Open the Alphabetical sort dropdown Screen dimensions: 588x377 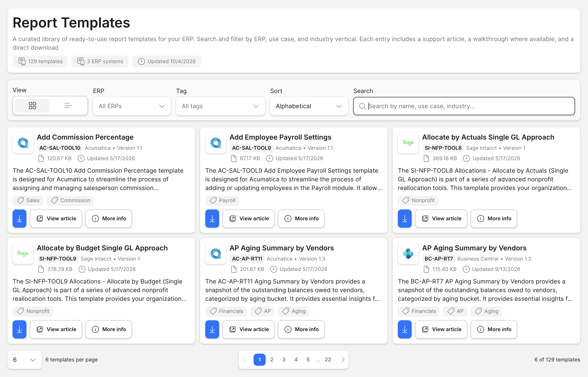pos(309,106)
